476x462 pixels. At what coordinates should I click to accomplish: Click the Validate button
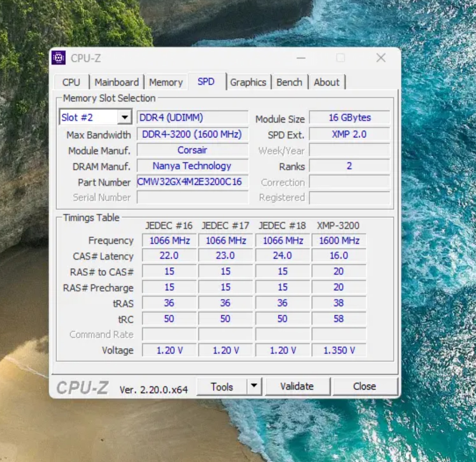coord(297,386)
